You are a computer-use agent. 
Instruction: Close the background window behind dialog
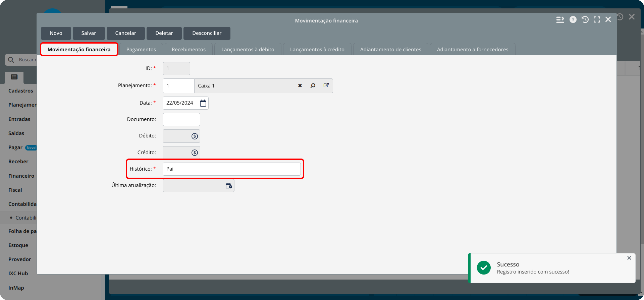tap(632, 17)
